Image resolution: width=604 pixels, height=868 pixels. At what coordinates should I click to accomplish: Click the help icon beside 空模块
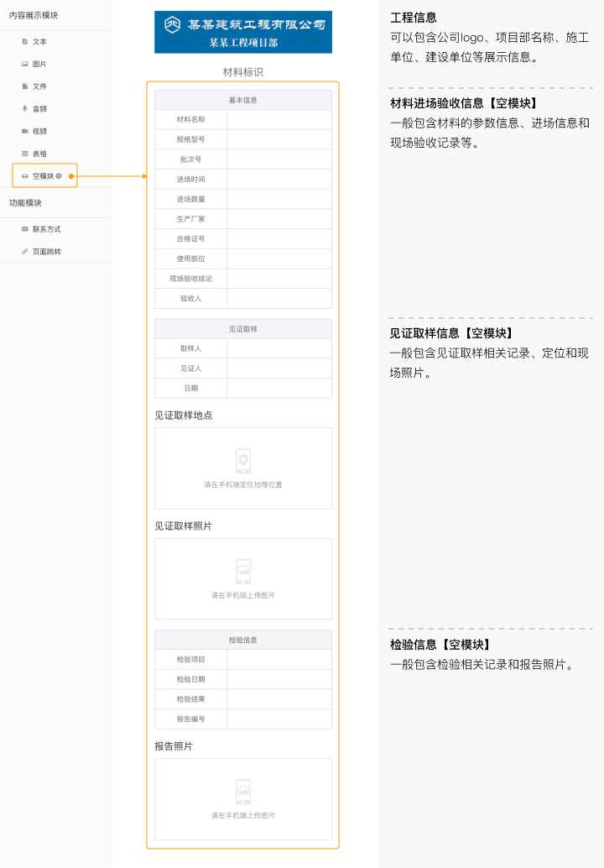59,176
